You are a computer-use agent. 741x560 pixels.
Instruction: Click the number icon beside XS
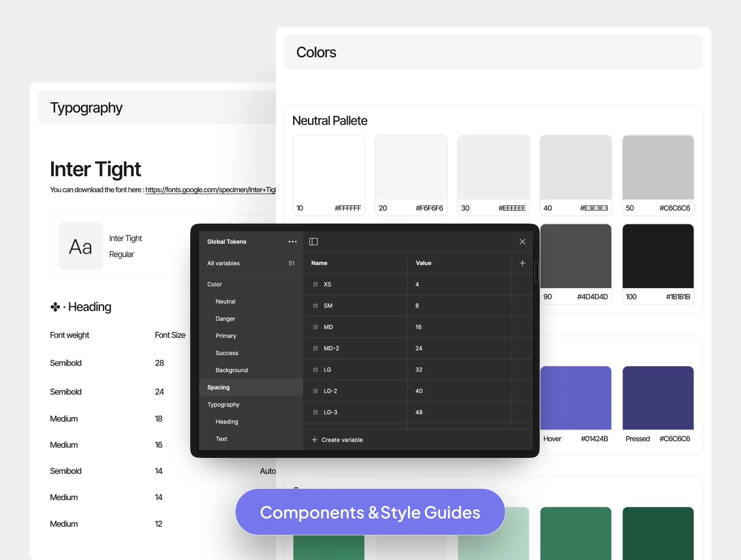click(x=315, y=285)
